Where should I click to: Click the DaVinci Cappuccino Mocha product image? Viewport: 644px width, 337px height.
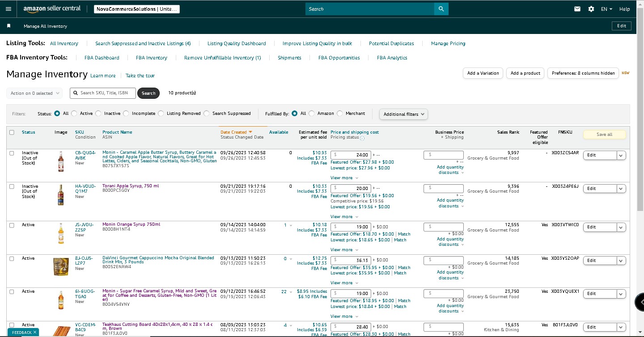[x=61, y=266]
